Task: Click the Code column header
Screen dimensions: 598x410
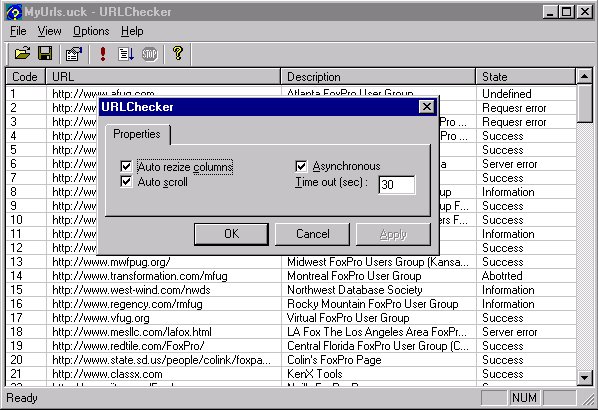Action: click(x=25, y=77)
